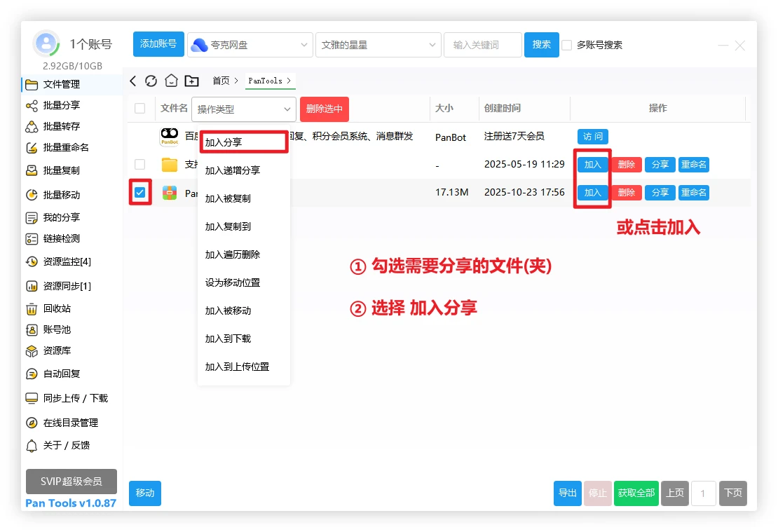Open 回收站 in the sidebar
This screenshot has width=778, height=532.
coord(57,309)
